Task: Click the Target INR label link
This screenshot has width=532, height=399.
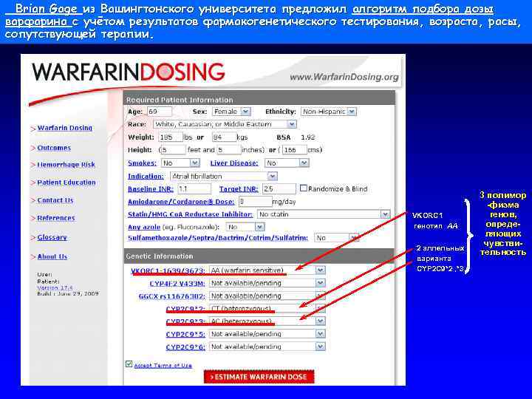Action: click(239, 189)
